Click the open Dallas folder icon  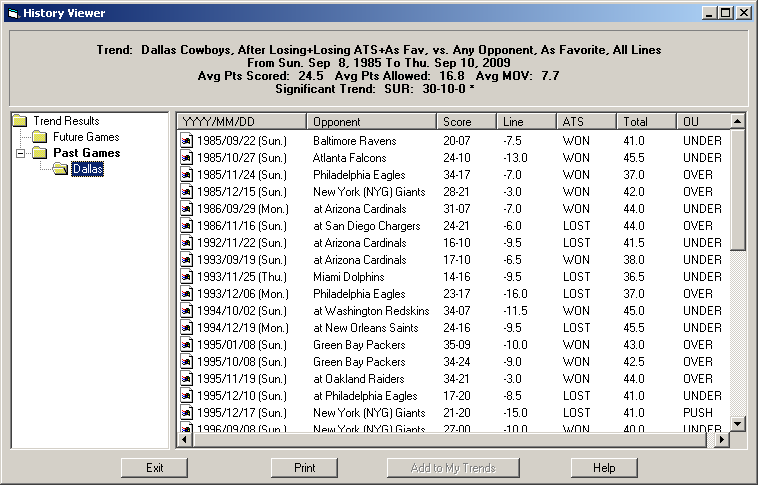pos(60,169)
